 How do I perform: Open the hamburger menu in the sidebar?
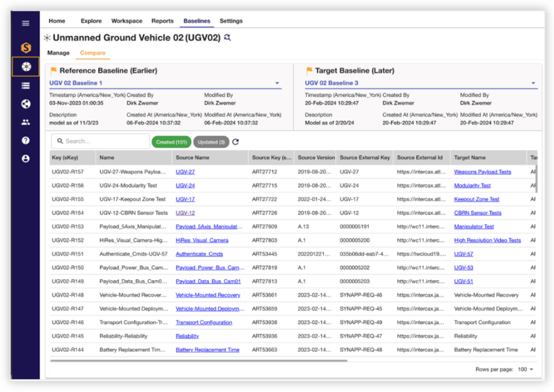25,23
